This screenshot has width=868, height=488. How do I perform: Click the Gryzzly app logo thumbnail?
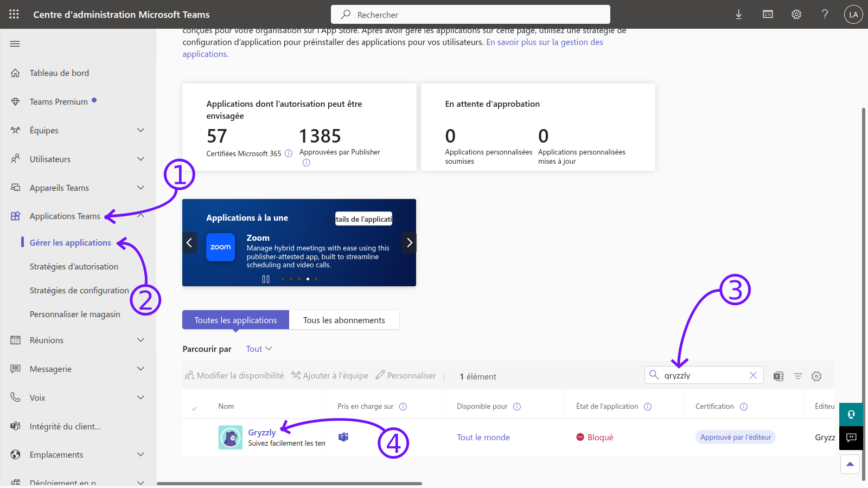point(231,437)
